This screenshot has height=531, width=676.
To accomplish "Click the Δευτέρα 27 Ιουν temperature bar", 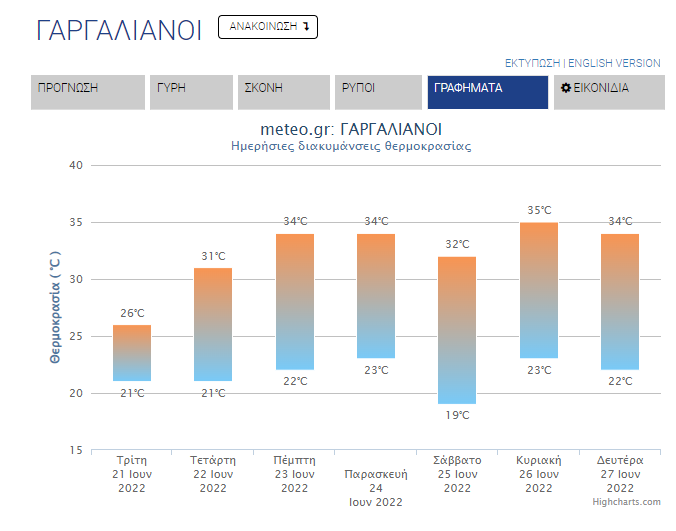I will pyautogui.click(x=620, y=302).
